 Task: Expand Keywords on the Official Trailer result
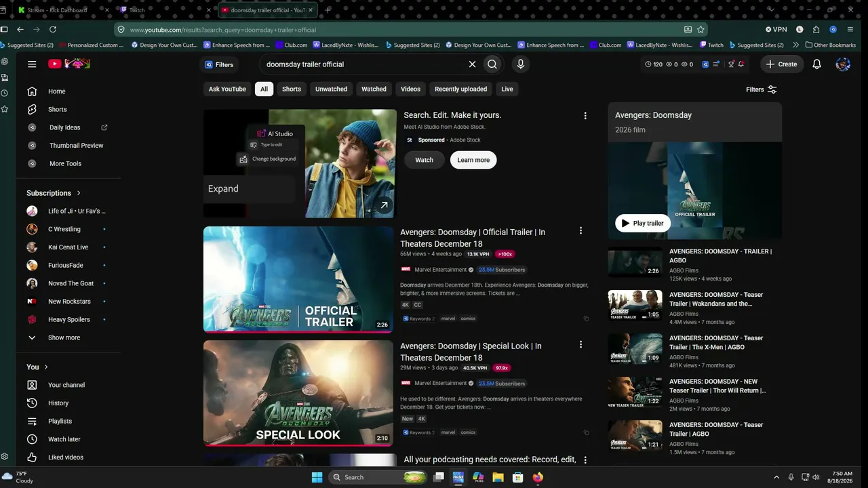[418, 319]
